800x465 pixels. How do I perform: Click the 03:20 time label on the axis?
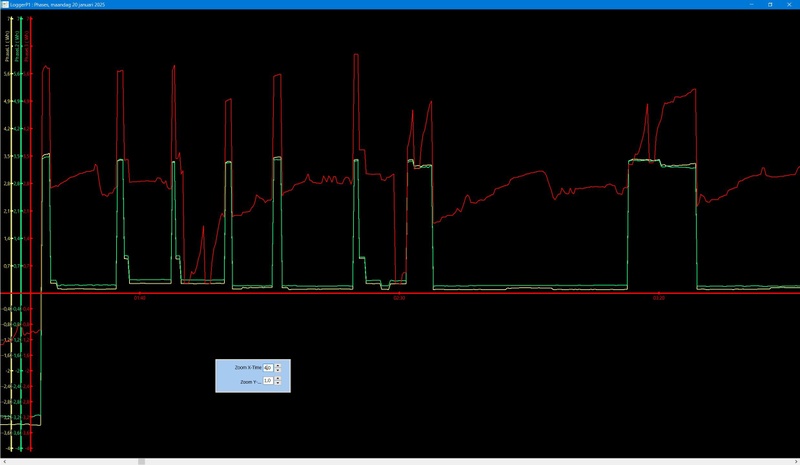[659, 298]
